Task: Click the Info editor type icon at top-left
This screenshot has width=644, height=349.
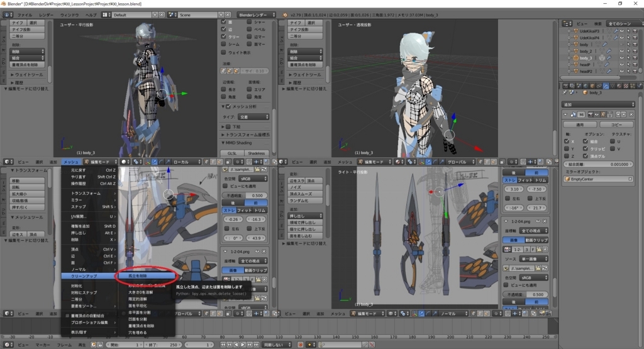Action: [x=8, y=15]
